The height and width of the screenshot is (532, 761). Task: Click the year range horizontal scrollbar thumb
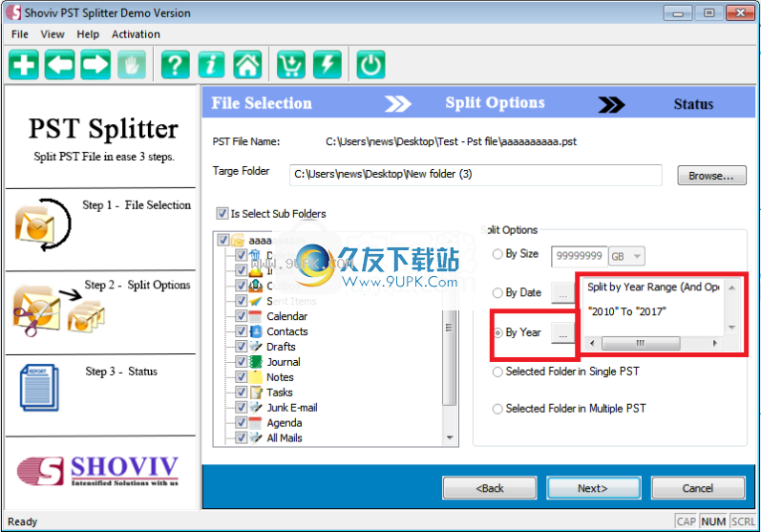click(x=641, y=343)
